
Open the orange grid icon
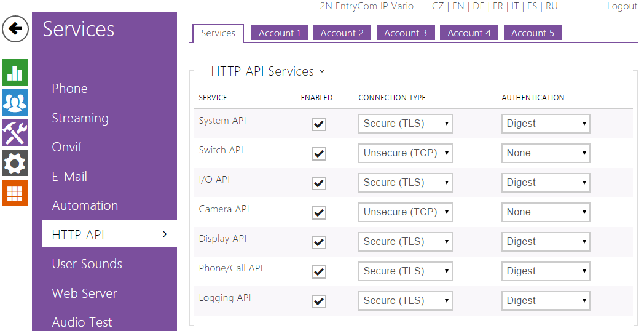click(15, 193)
